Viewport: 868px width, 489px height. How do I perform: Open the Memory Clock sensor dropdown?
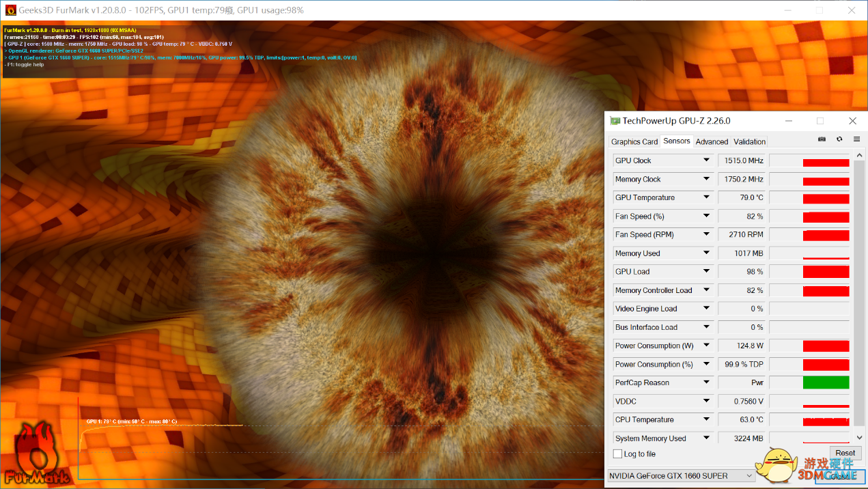(x=707, y=179)
